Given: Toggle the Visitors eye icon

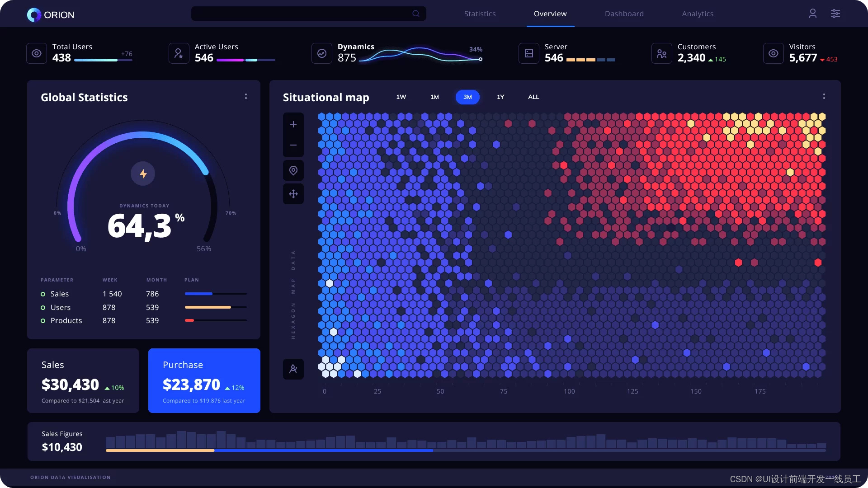Looking at the screenshot, I should click(x=774, y=53).
